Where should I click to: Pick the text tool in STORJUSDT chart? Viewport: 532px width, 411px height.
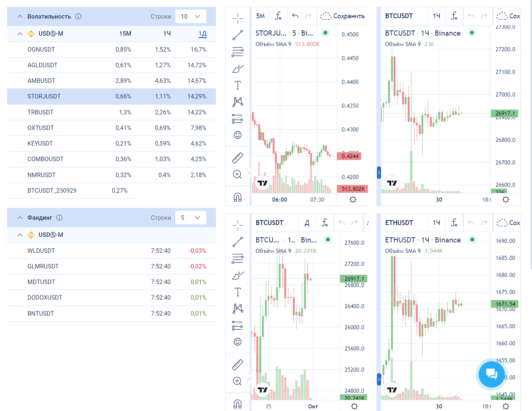(x=237, y=85)
